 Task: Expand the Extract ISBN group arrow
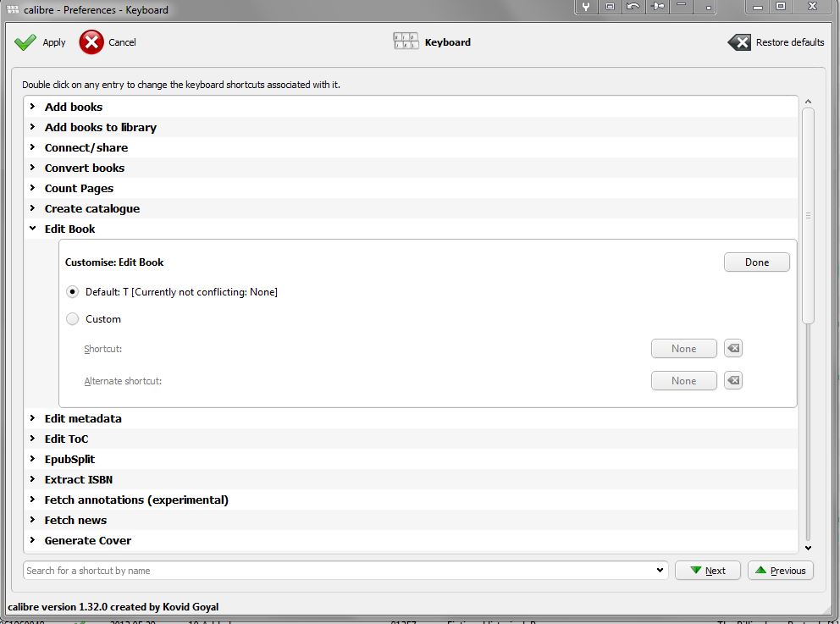(33, 479)
